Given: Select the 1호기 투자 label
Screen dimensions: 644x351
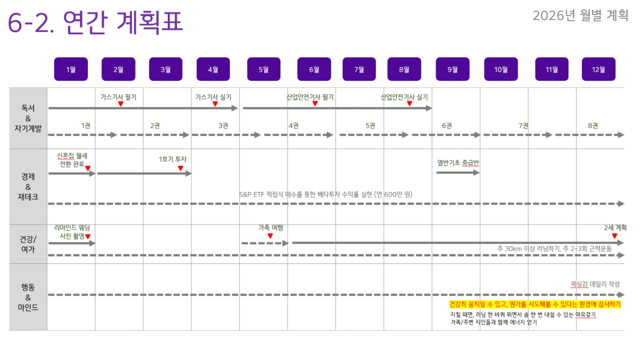Looking at the screenshot, I should [173, 159].
